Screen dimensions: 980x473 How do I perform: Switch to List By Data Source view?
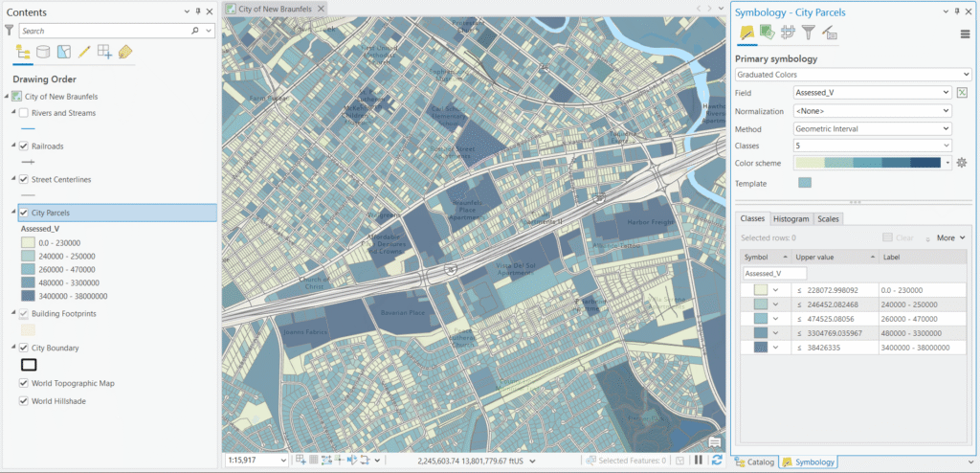tap(43, 52)
